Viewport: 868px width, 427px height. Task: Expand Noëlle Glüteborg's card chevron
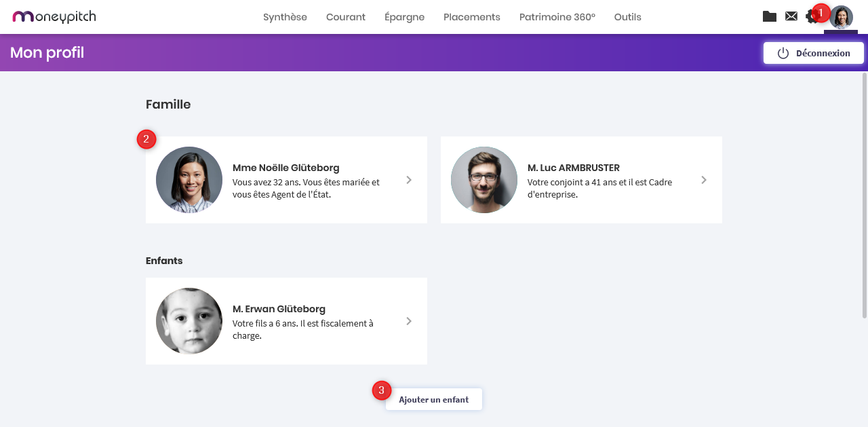pos(409,180)
